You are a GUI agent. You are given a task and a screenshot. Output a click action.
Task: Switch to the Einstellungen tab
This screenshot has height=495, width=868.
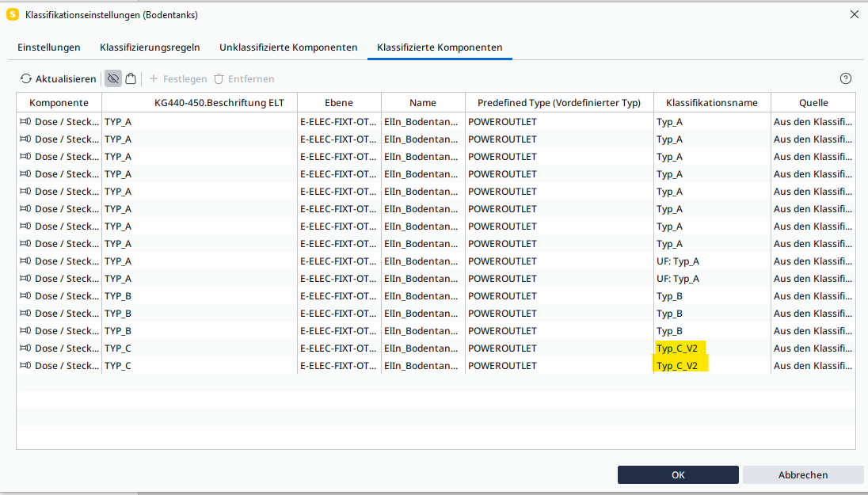(x=49, y=48)
